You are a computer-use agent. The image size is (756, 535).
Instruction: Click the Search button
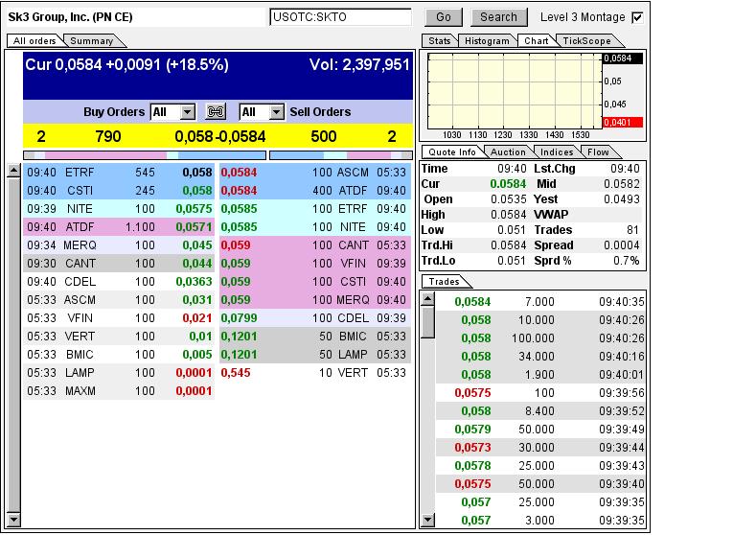[498, 17]
